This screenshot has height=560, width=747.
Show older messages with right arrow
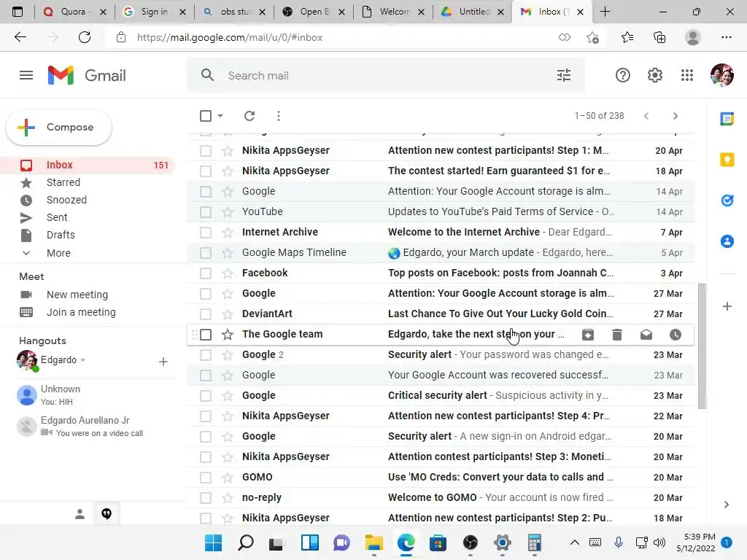pos(675,116)
